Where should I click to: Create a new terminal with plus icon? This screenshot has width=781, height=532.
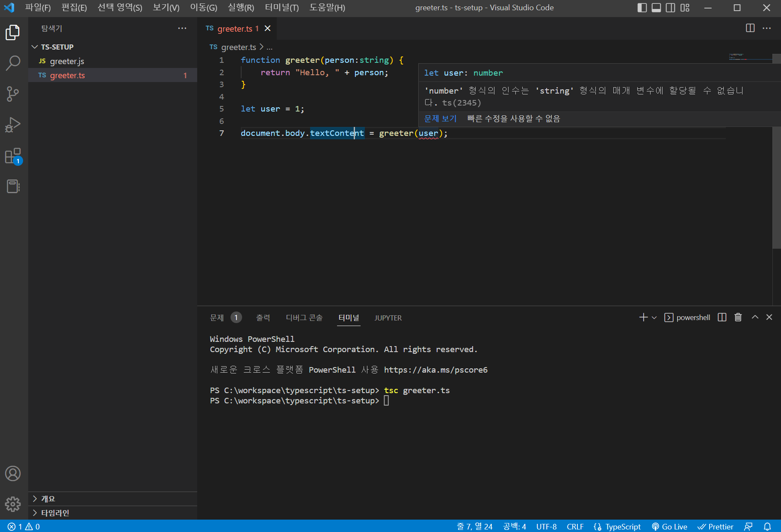(643, 317)
